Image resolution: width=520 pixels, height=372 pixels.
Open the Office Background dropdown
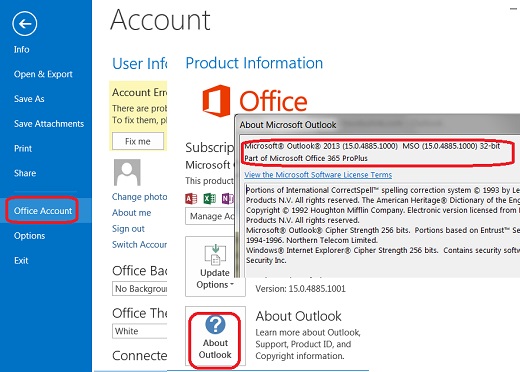tap(140, 289)
